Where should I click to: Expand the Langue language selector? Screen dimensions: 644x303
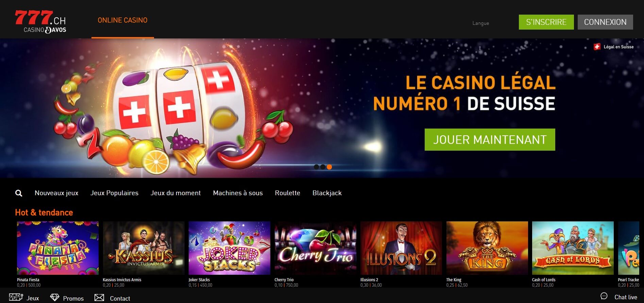[x=480, y=23]
